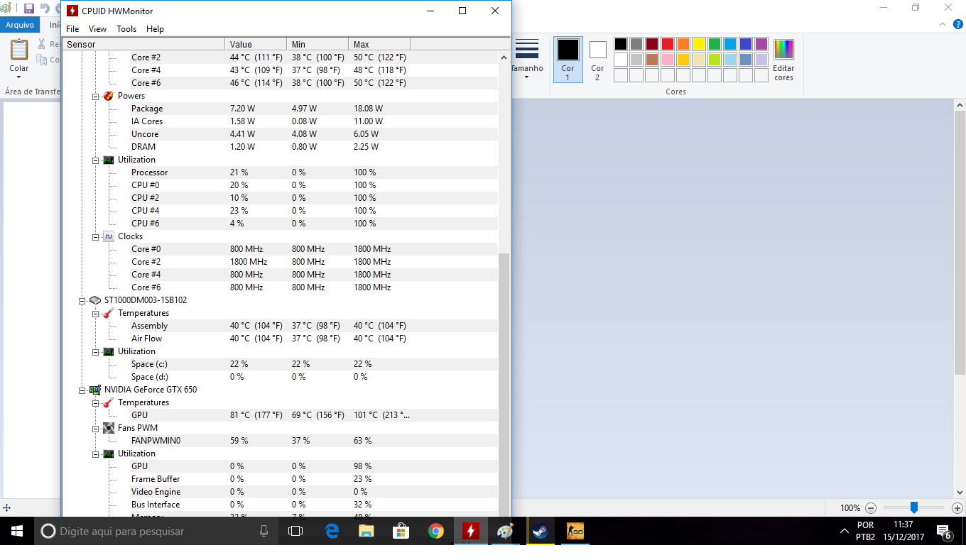The height and width of the screenshot is (560, 966).
Task: Open the Windows Start menu
Action: 17,531
